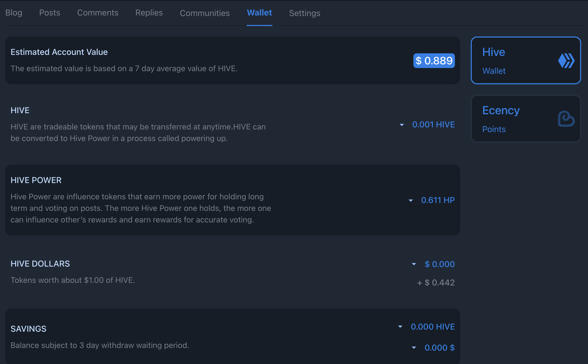
Task: Click the $ 0.889 estimated value badge
Action: tap(434, 61)
